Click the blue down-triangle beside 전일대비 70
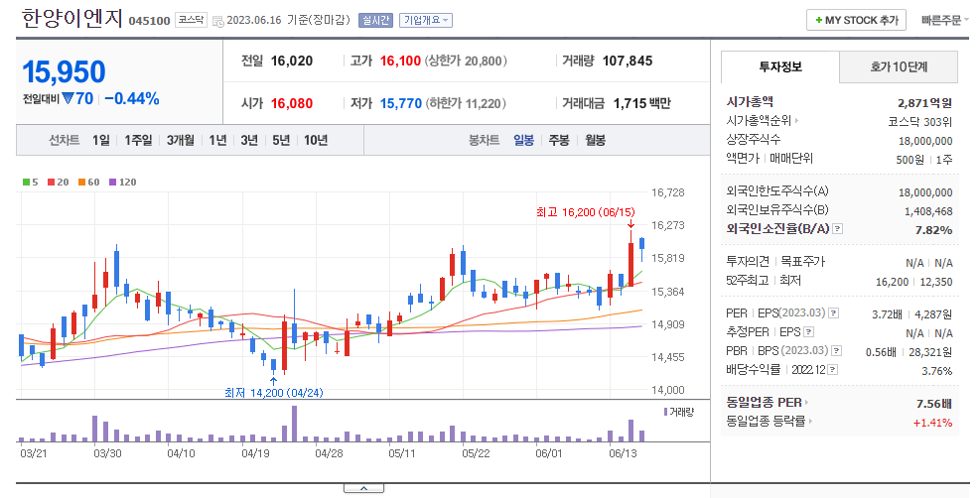The height and width of the screenshot is (498, 980). [69, 98]
